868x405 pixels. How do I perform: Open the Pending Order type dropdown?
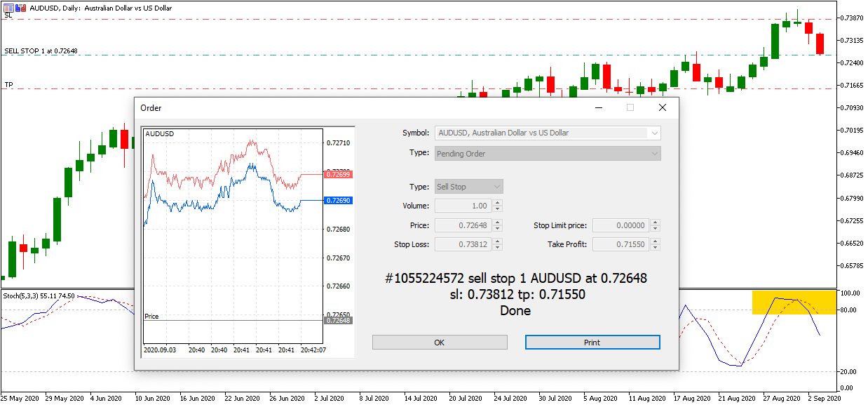pyautogui.click(x=548, y=154)
